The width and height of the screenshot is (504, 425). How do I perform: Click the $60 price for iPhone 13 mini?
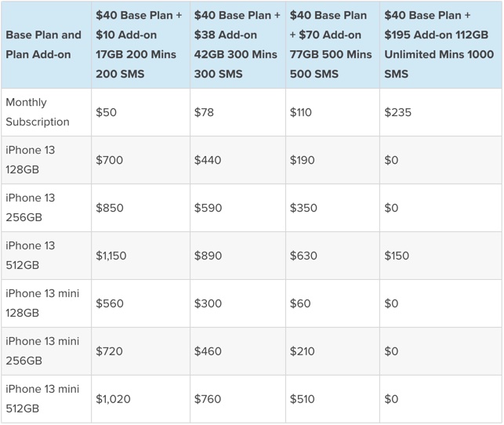300,303
